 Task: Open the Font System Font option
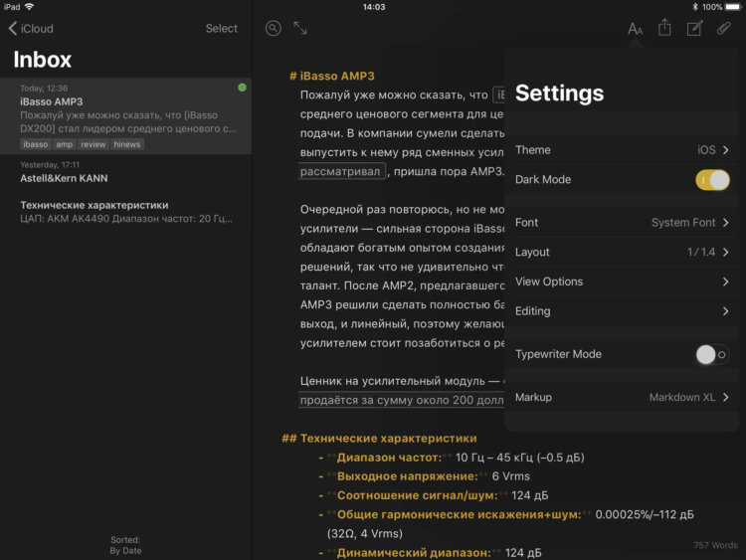(x=622, y=223)
